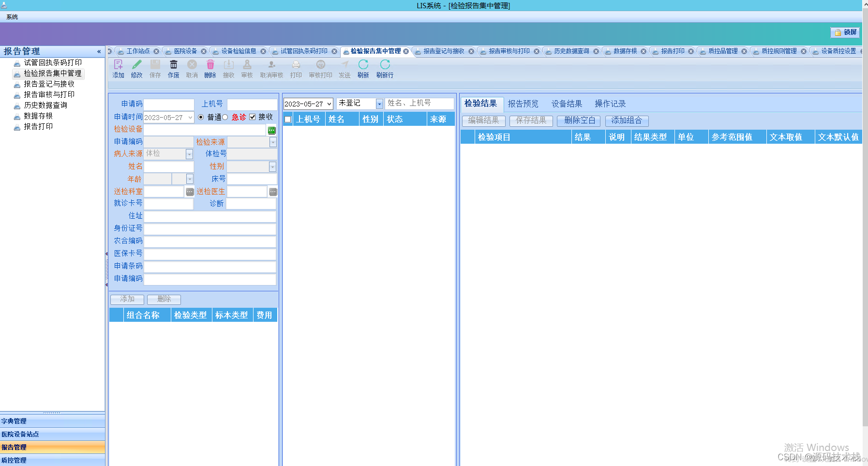Image resolution: width=868 pixels, height=466 pixels.
Task: Close the 工作站点 tab
Action: [x=156, y=51]
